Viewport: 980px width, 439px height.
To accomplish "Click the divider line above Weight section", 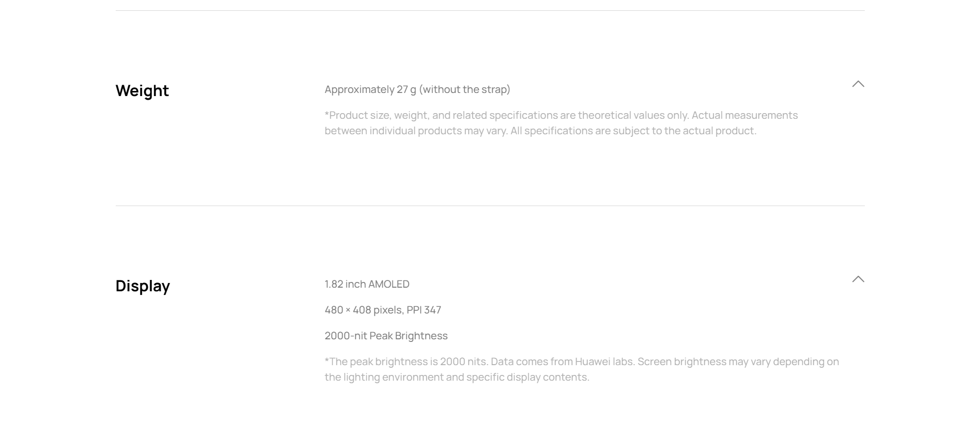I will [490, 10].
